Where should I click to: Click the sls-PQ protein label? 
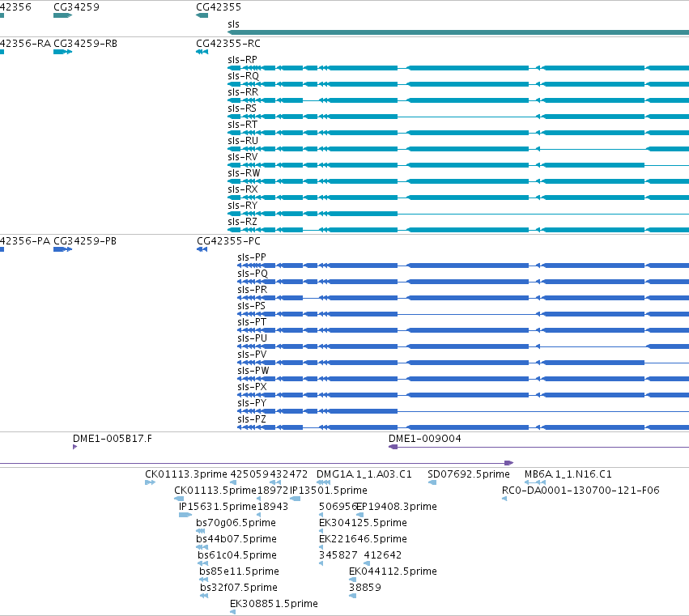tap(253, 274)
